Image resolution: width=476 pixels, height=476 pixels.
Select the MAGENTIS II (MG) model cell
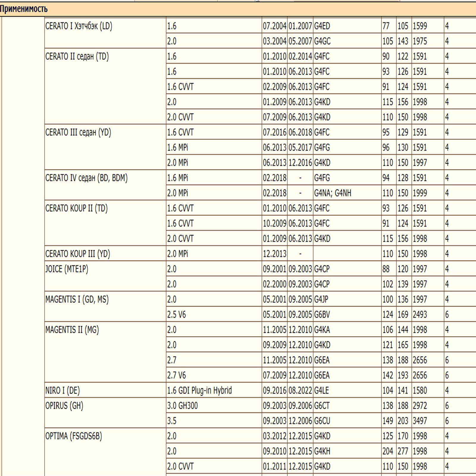(72, 330)
